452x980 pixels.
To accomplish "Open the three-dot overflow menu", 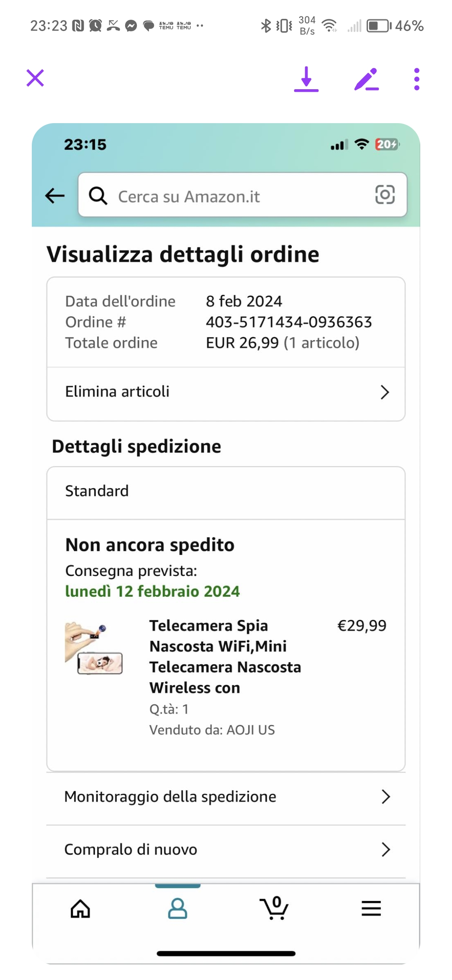I will (416, 79).
